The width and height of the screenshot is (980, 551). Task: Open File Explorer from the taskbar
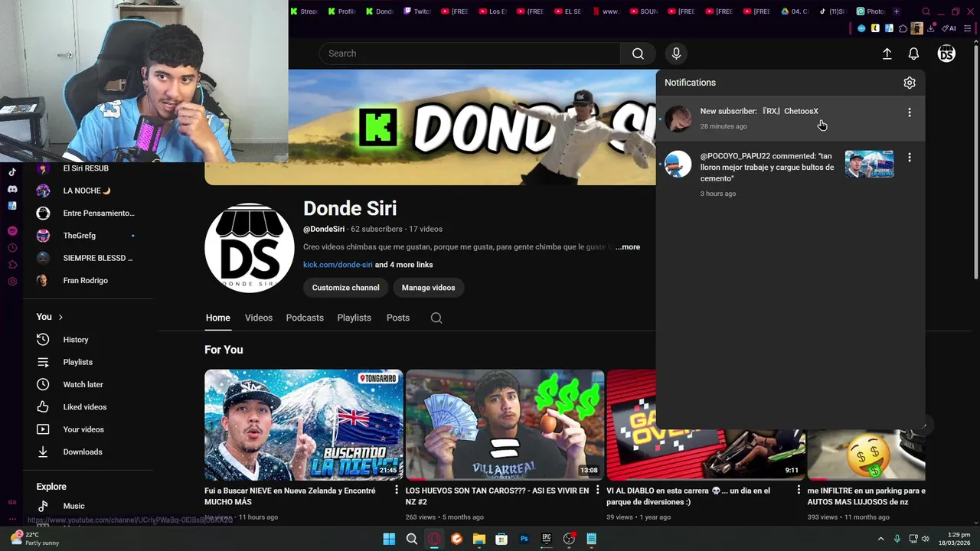(479, 539)
